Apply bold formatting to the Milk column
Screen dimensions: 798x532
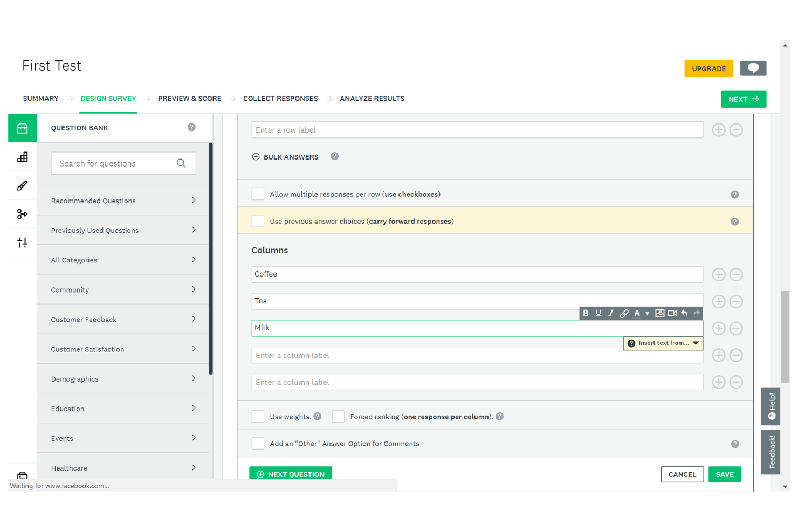coord(586,313)
